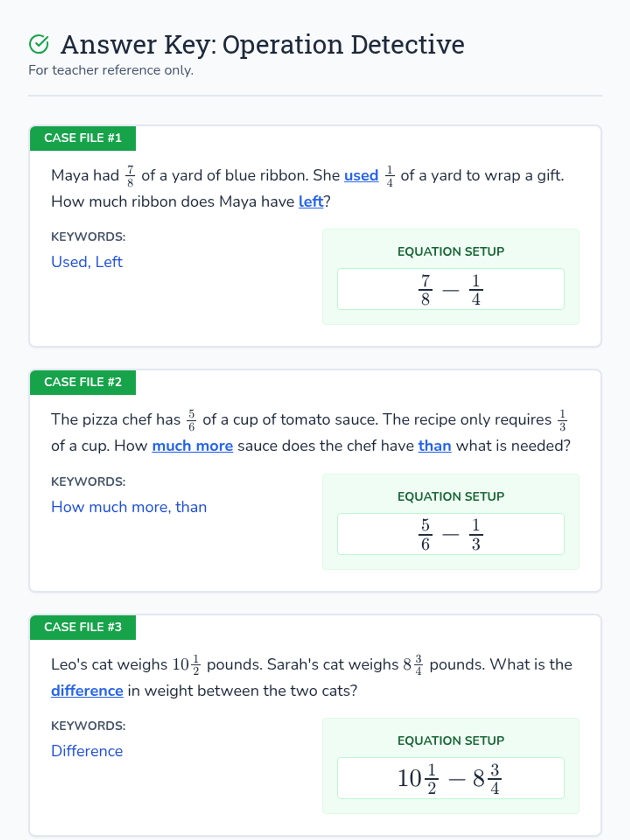
Task: Click the underlined word 'than' in case 2
Action: point(435,446)
